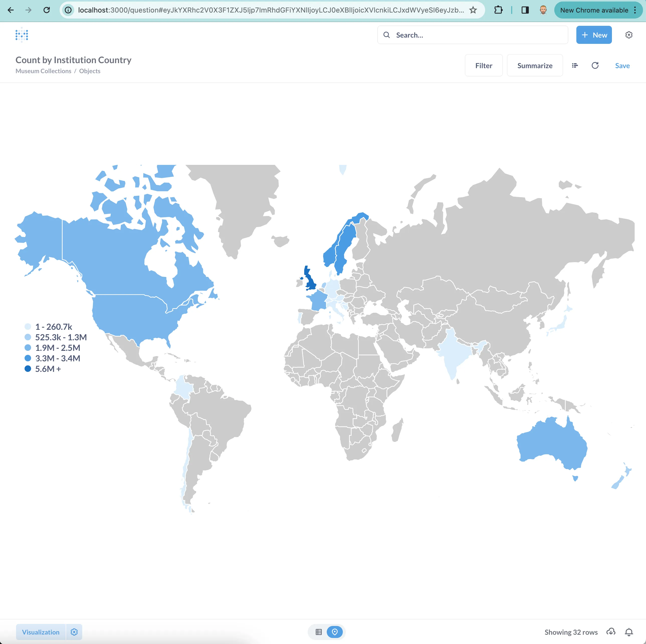Open the browser profile avatar menu
Viewport: 646px width, 644px height.
543,10
